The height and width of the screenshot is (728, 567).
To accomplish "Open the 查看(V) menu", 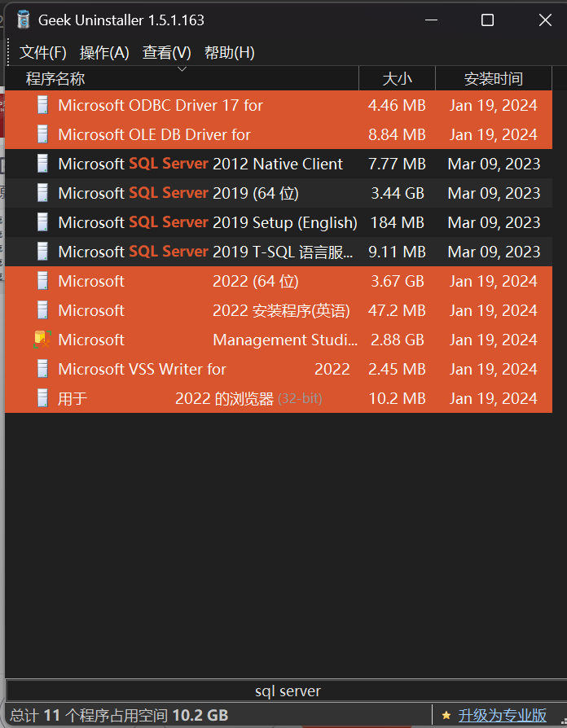I will tap(167, 52).
